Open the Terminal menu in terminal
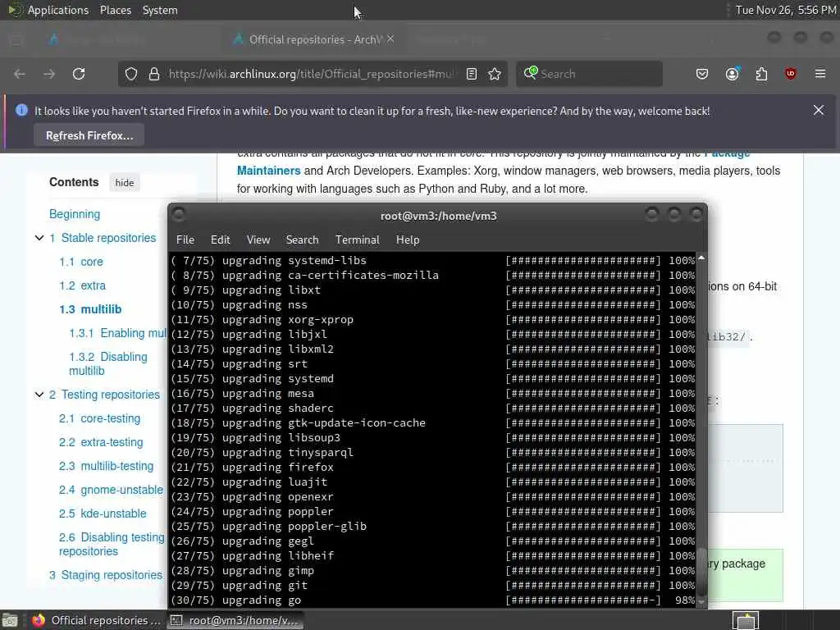This screenshot has height=630, width=840. click(358, 240)
